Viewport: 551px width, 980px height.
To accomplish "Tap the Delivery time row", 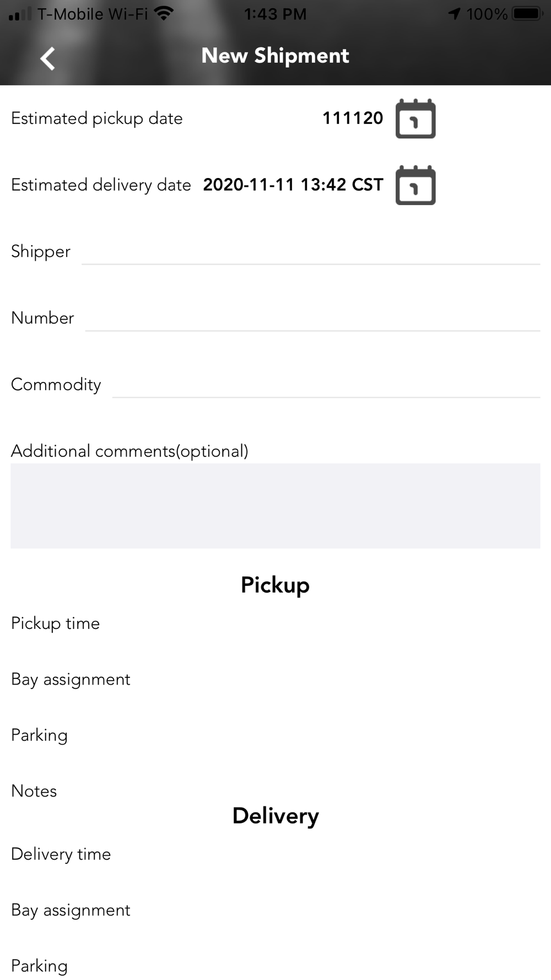I will tap(61, 854).
